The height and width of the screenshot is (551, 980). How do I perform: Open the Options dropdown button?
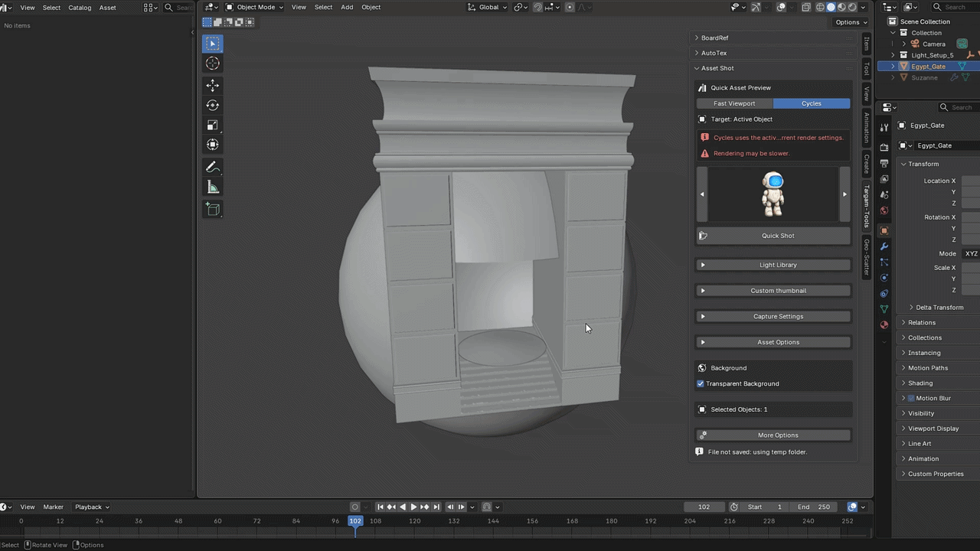pyautogui.click(x=851, y=22)
